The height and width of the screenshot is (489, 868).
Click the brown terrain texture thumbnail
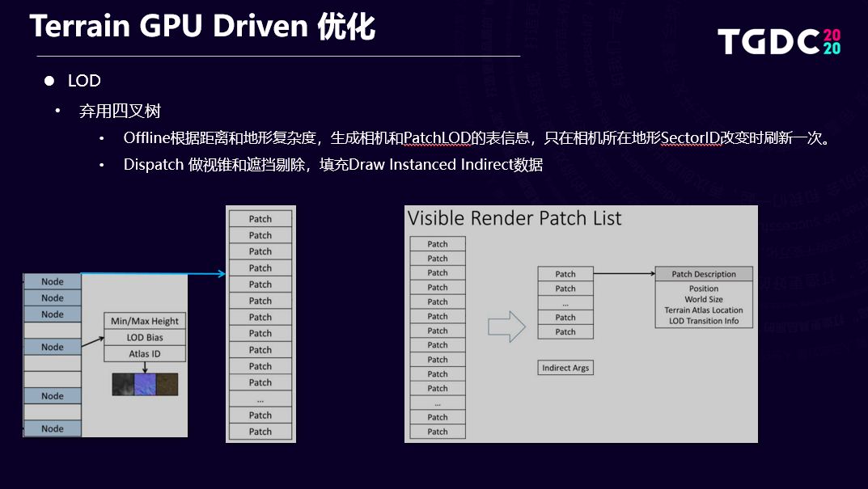coord(167,385)
